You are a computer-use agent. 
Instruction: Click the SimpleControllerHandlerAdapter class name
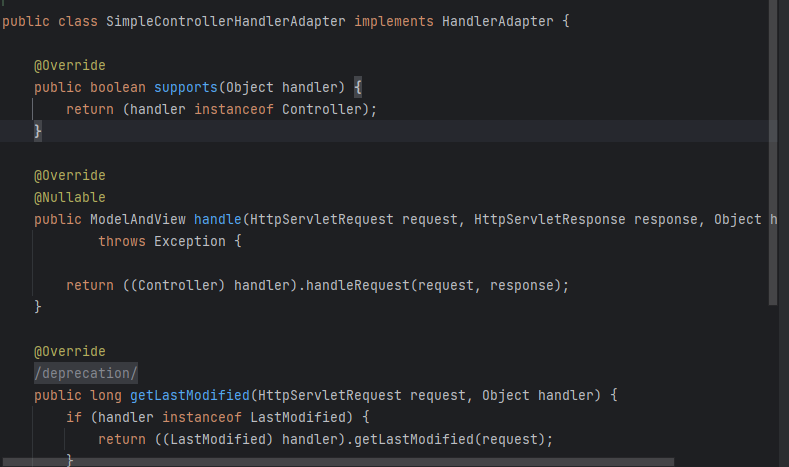pos(225,22)
